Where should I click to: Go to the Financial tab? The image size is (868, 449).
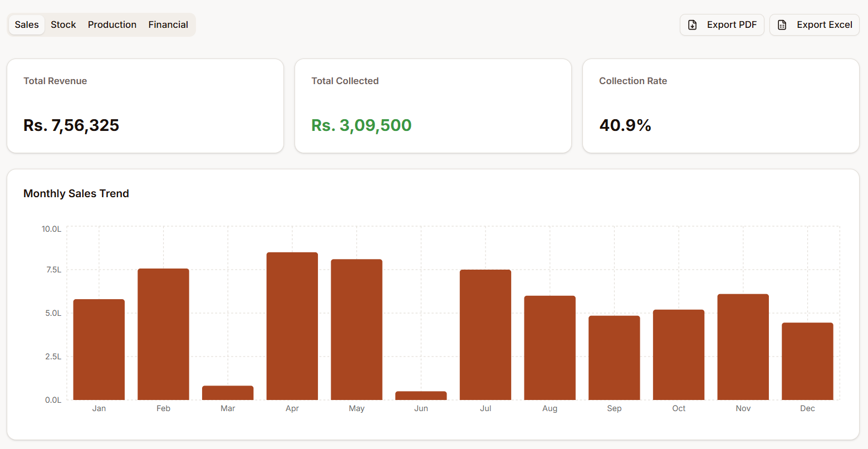point(168,25)
